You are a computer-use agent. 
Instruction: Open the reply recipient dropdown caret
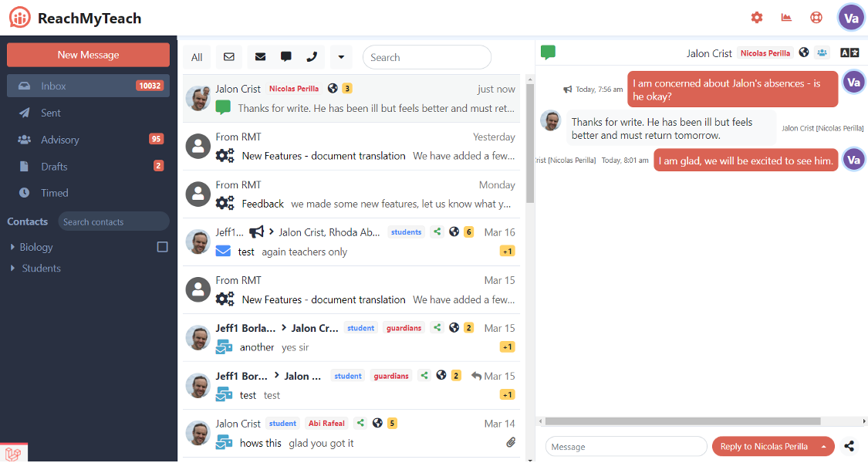pos(824,446)
